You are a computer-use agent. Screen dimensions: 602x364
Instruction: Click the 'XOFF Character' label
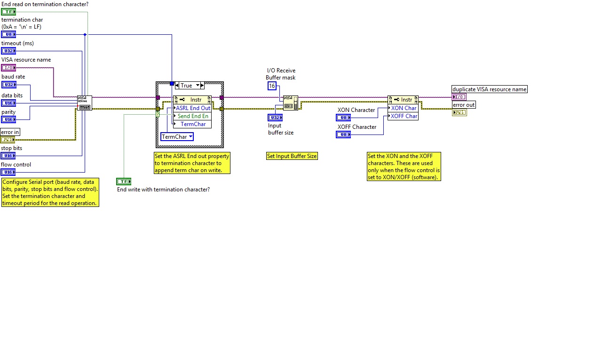357,127
